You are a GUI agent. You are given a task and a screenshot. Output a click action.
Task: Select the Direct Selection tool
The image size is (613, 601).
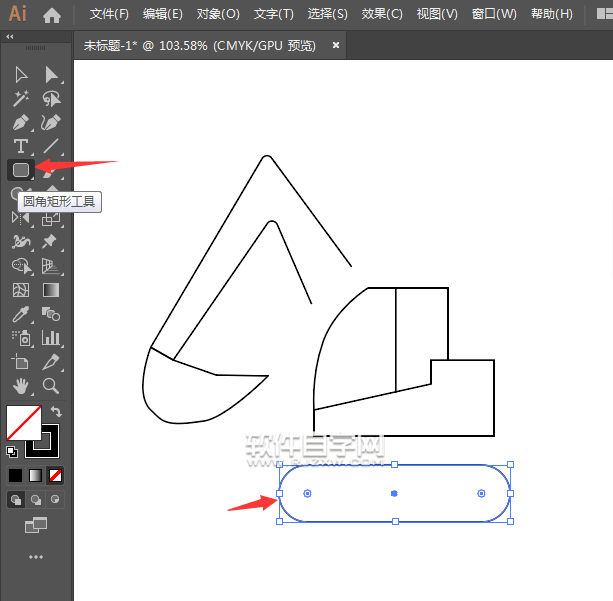51,75
